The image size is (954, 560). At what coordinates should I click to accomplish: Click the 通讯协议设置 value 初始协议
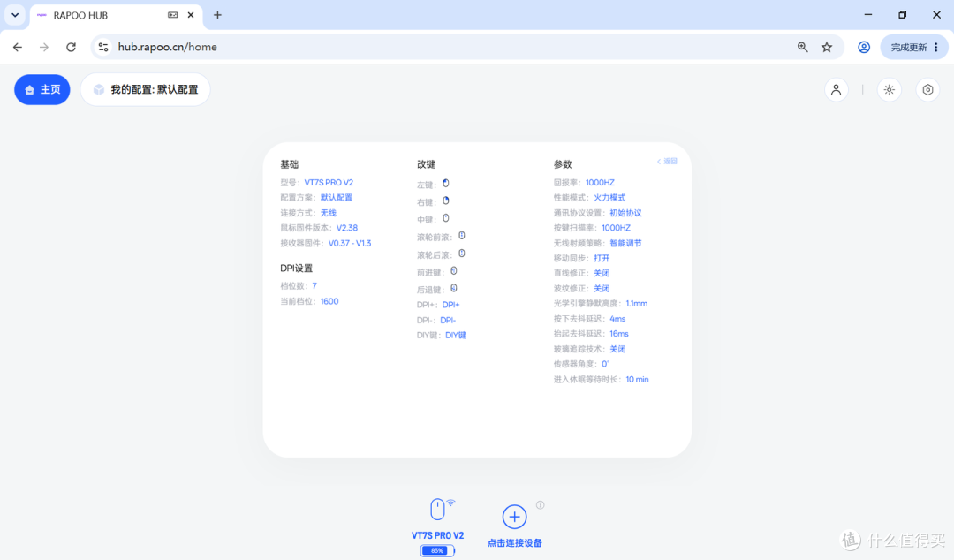[x=625, y=213]
